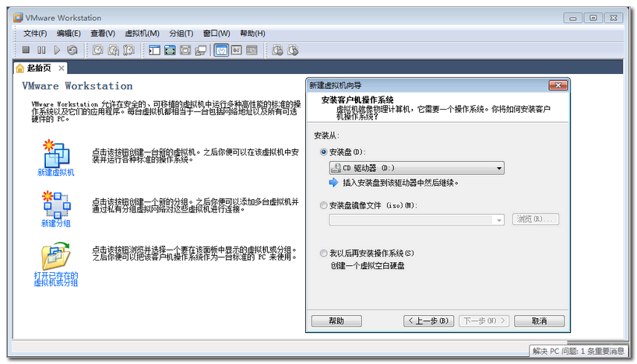The image size is (637, 364).
Task: Click the 下一步(N) next button
Action: point(484,321)
